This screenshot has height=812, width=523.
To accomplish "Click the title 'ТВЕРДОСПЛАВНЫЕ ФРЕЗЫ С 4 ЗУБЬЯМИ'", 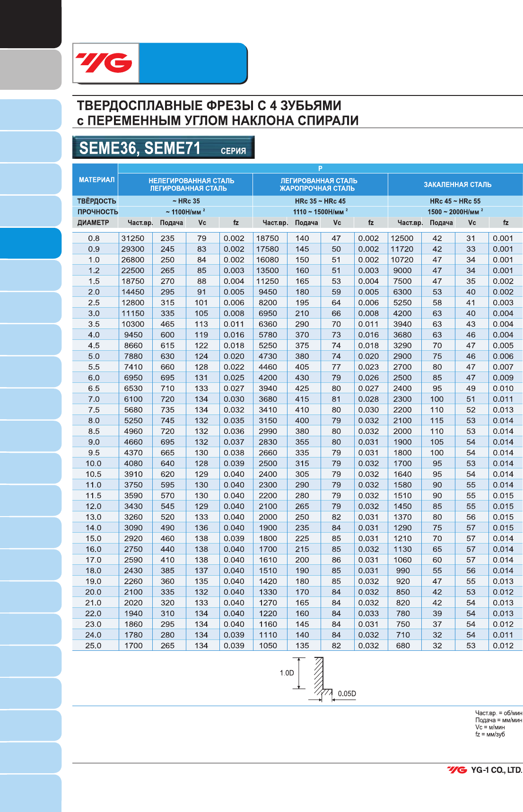I will (209, 105).
